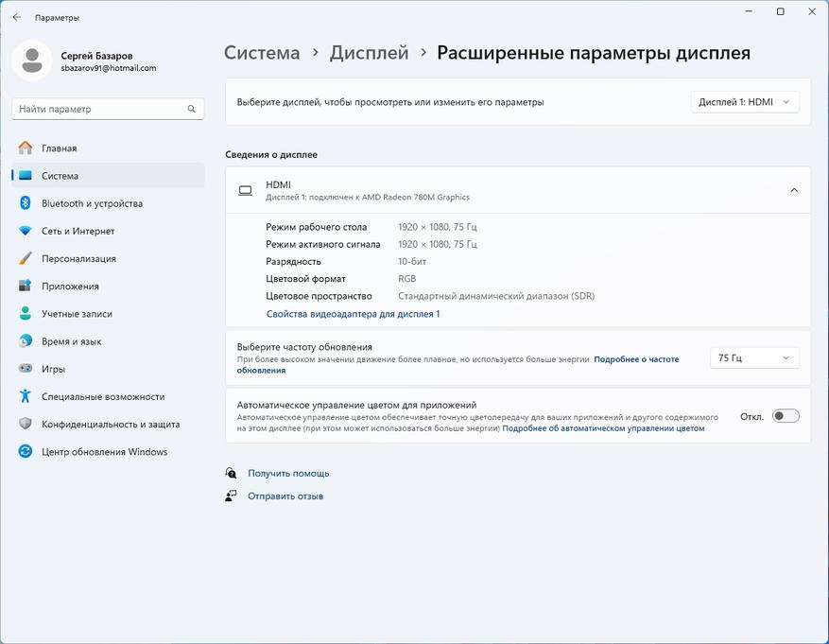The width and height of the screenshot is (829, 644).
Task: Click the user profile avatar picture
Action: coord(32,61)
